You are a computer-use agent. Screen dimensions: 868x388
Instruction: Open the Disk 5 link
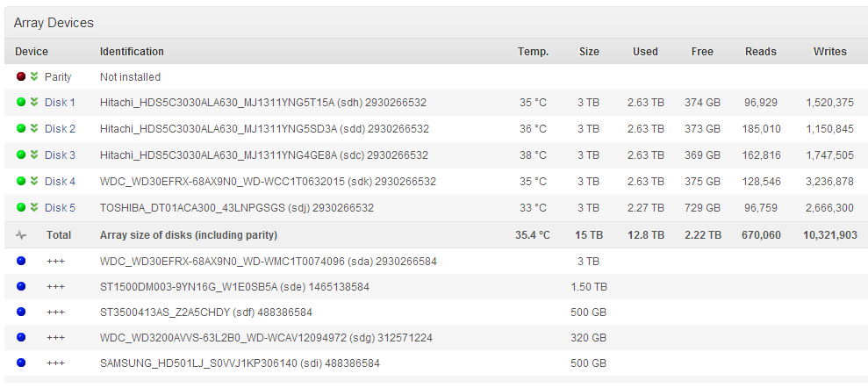(x=60, y=208)
